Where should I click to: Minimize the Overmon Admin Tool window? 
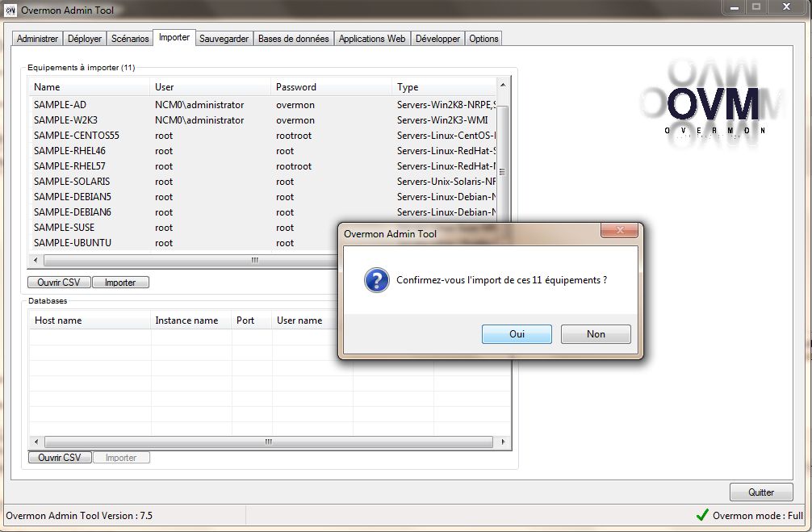pyautogui.click(x=735, y=6)
